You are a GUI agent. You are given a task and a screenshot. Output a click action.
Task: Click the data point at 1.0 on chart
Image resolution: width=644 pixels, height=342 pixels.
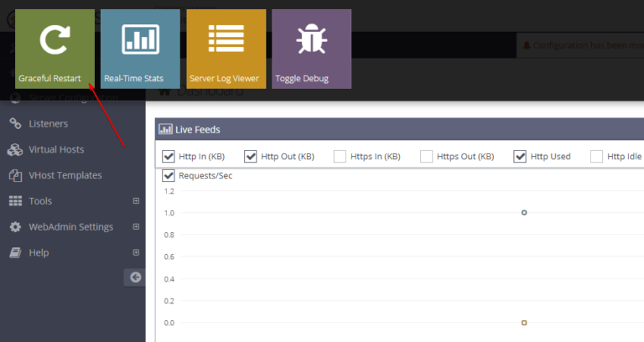pyautogui.click(x=524, y=213)
